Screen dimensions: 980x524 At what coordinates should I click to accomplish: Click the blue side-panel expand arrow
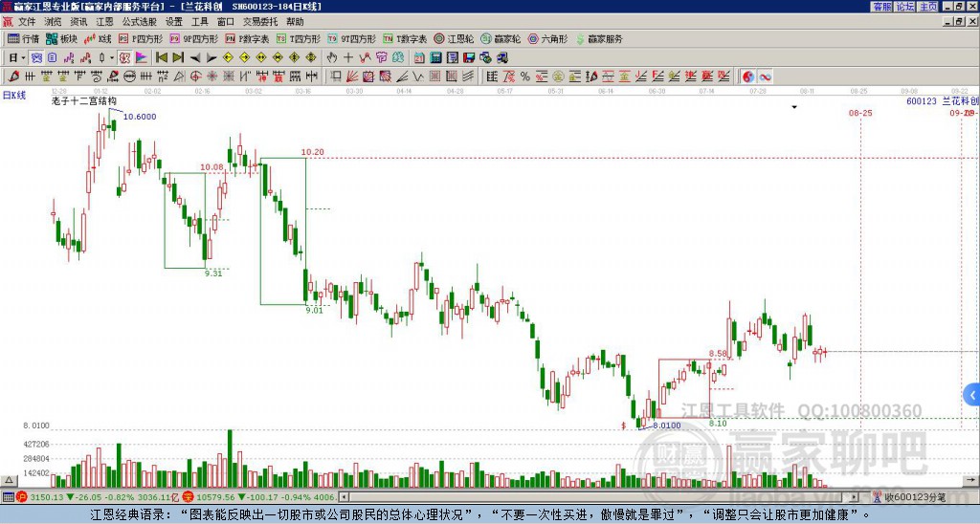(x=972, y=395)
